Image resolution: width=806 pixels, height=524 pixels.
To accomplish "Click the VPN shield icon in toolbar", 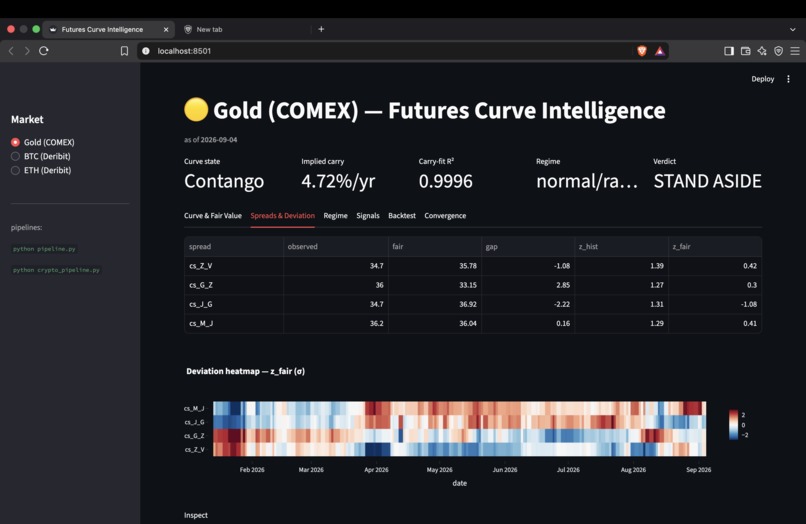I will 778,51.
